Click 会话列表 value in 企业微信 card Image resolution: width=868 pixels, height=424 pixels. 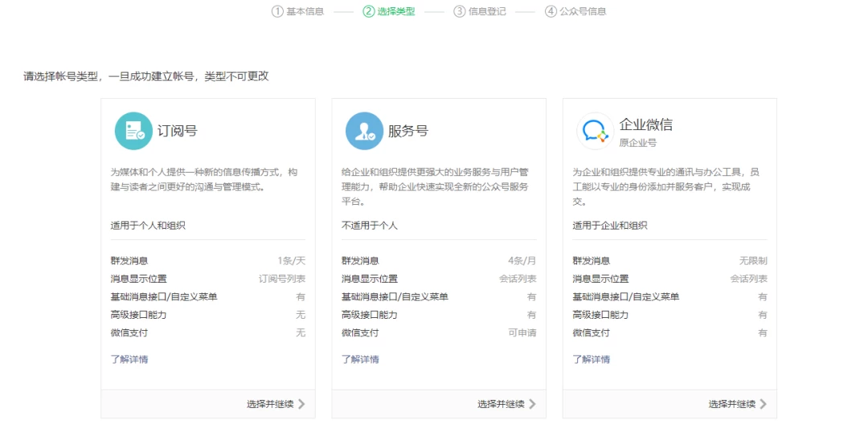point(749,279)
